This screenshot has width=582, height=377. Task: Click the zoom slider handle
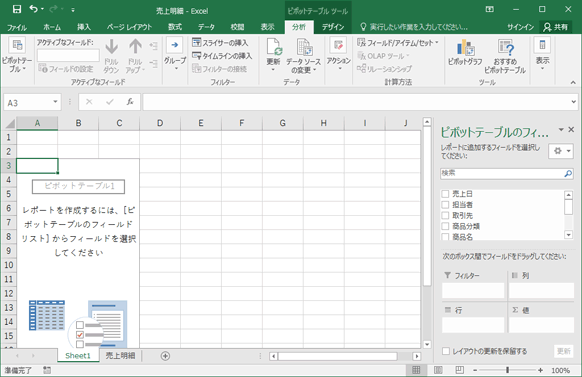(x=508, y=370)
